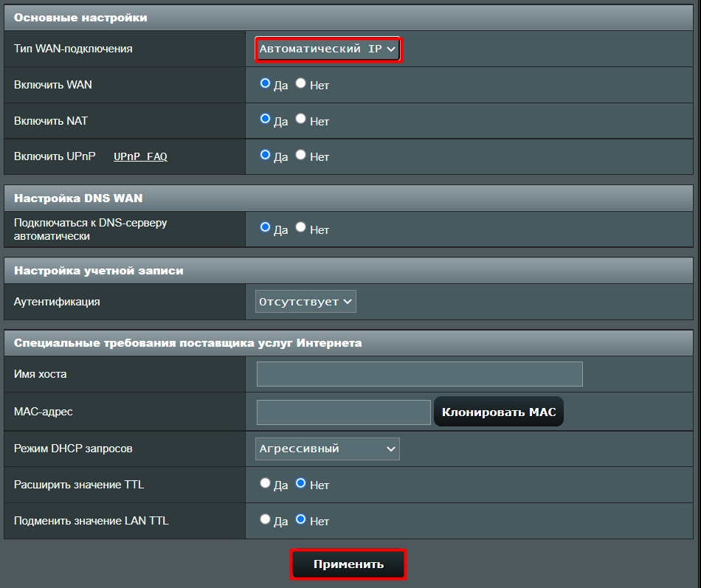The height and width of the screenshot is (588, 701).
Task: Select Да for Включить WAN
Action: (265, 83)
